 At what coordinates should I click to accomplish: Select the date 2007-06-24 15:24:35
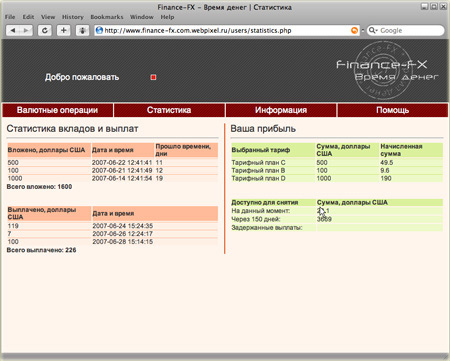click(x=123, y=226)
